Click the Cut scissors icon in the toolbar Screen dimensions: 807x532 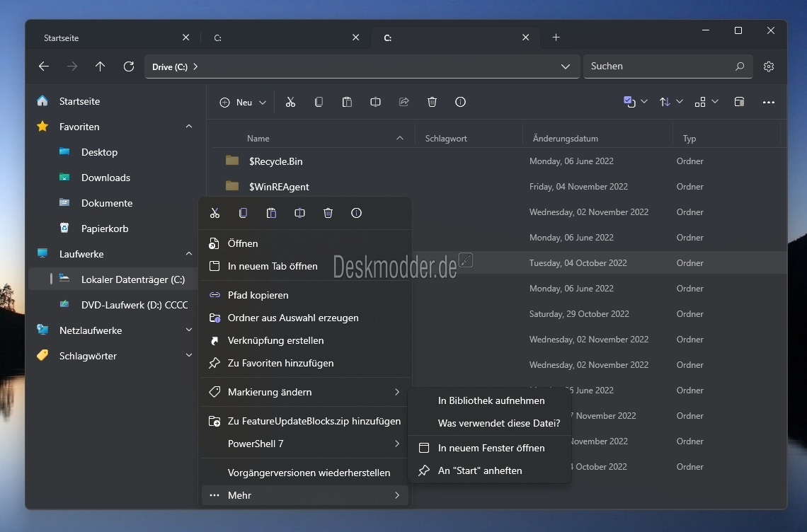290,103
